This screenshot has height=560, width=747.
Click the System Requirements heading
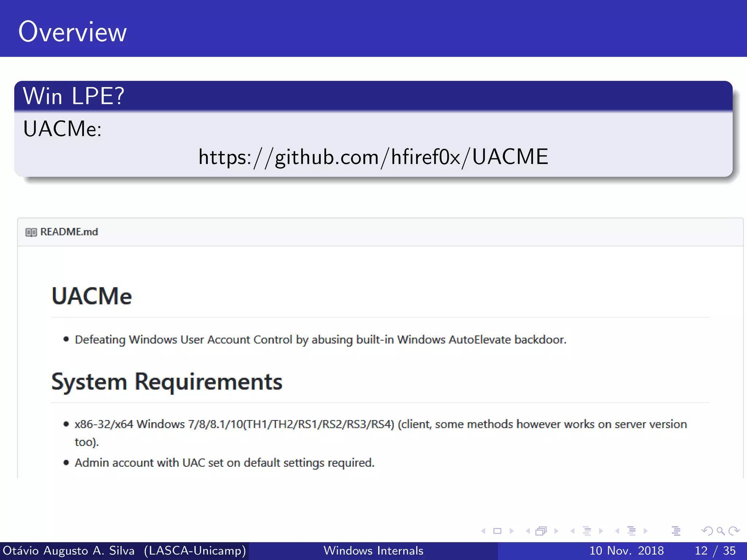point(167,382)
